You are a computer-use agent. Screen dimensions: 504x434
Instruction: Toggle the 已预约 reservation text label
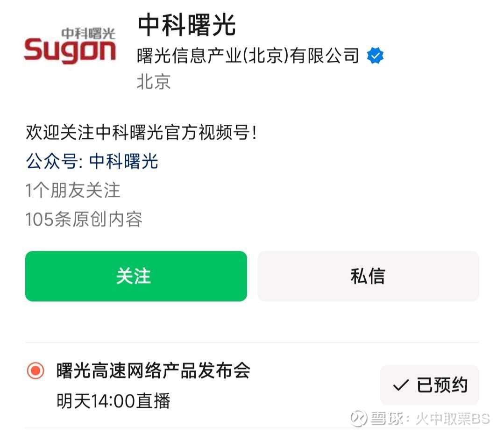click(441, 385)
